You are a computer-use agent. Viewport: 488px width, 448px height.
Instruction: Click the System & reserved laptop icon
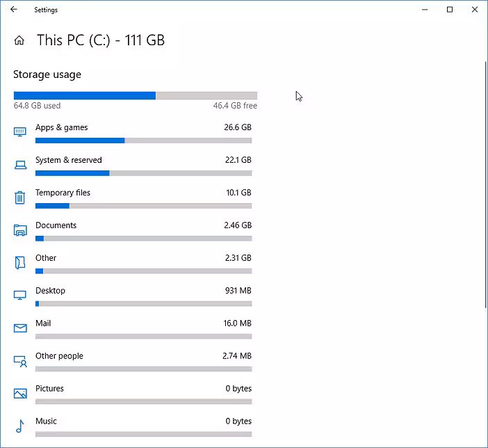tap(20, 165)
